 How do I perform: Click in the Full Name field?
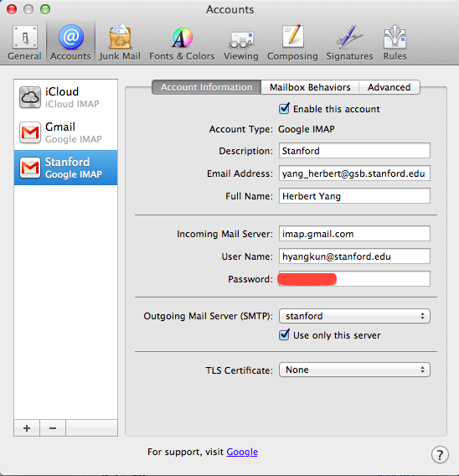tap(354, 196)
